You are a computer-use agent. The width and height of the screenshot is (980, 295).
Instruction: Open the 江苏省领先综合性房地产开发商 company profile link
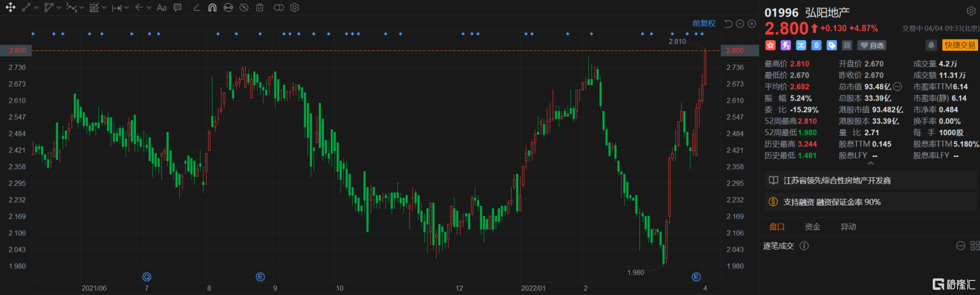point(872,181)
